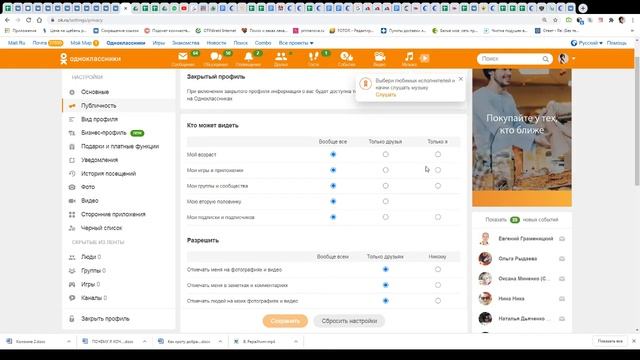
Task: Click browser home icon
Action: pyautogui.click(x=39, y=20)
